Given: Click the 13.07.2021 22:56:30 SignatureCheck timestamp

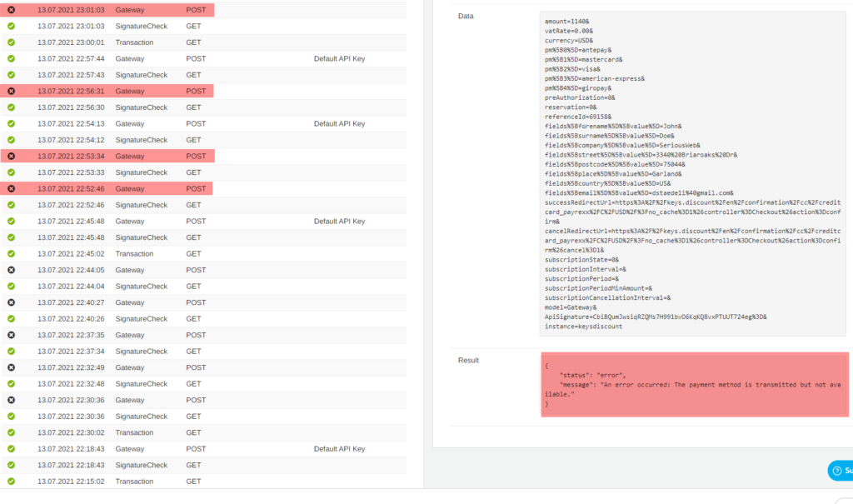Looking at the screenshot, I should click(71, 107).
